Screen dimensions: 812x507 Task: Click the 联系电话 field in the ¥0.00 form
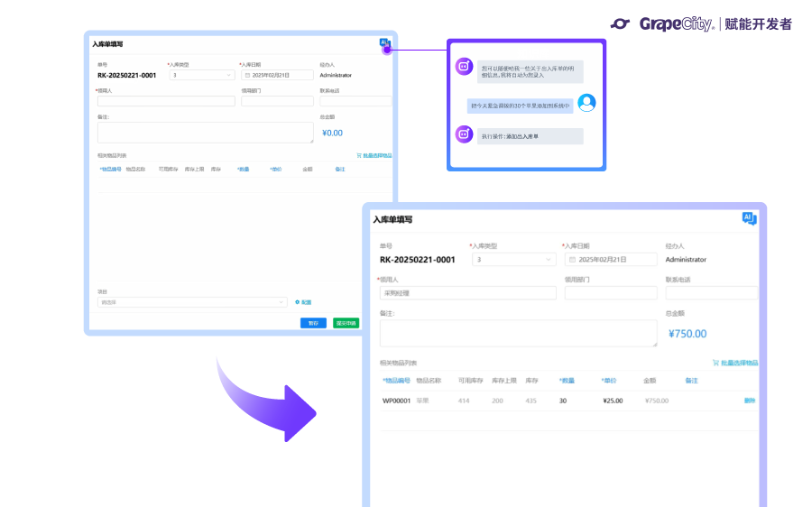point(355,101)
